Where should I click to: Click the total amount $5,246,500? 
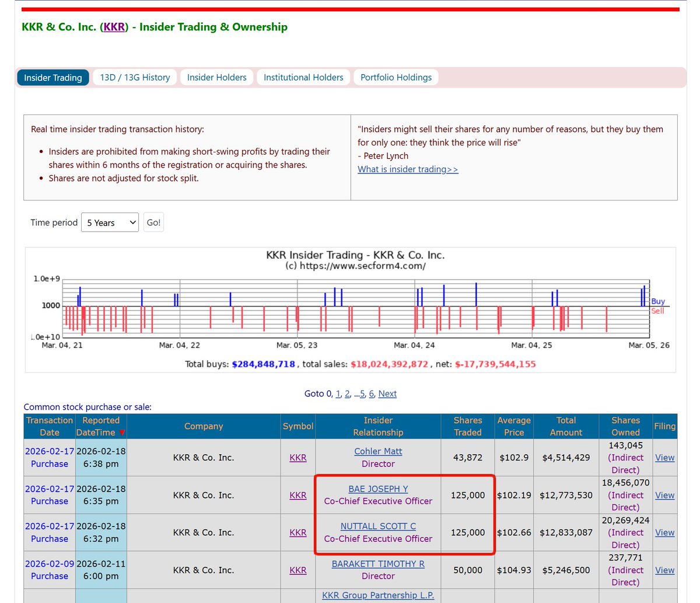pos(566,570)
